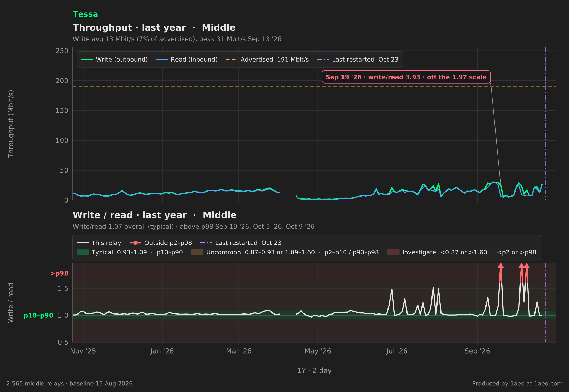569x392 pixels.
Task: Select the Write (outbound) legend entry
Action: coord(114,60)
